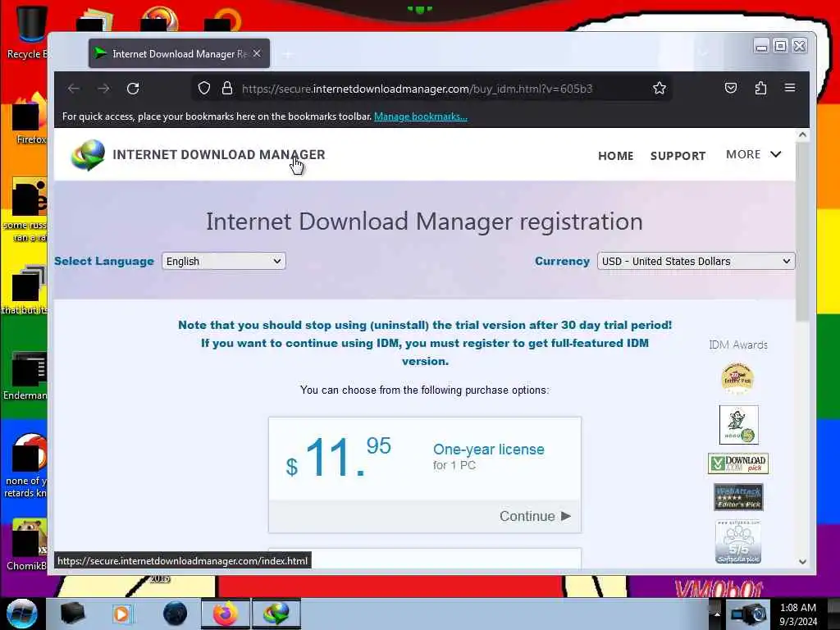Click the top Editor's Pick award badge
The width and height of the screenshot is (840, 630).
(738, 378)
